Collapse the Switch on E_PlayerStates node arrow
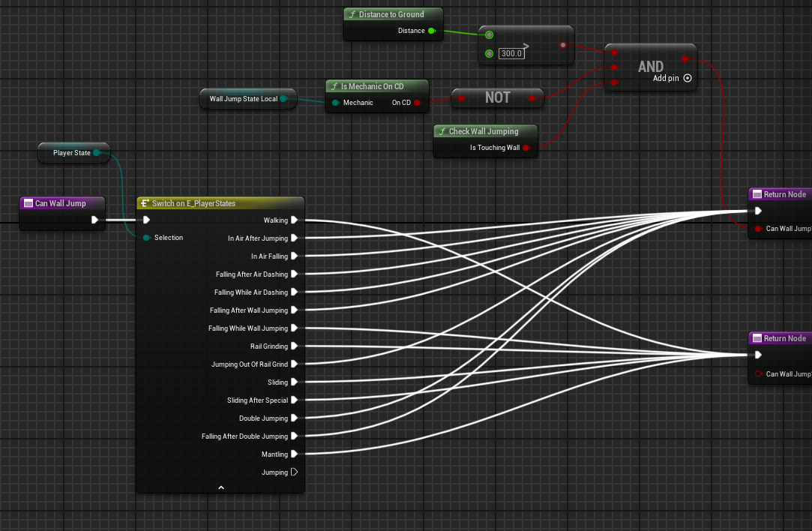Image resolution: width=812 pixels, height=531 pixels. tap(220, 487)
